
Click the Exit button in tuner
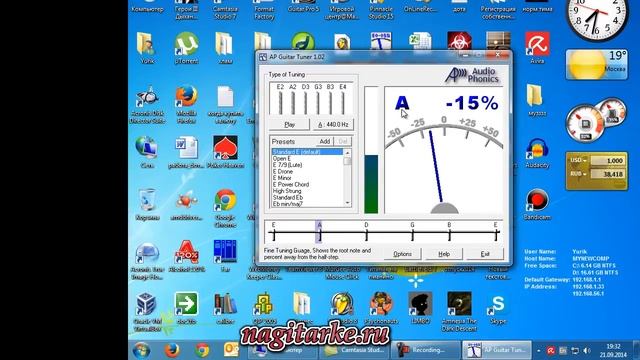coord(485,254)
